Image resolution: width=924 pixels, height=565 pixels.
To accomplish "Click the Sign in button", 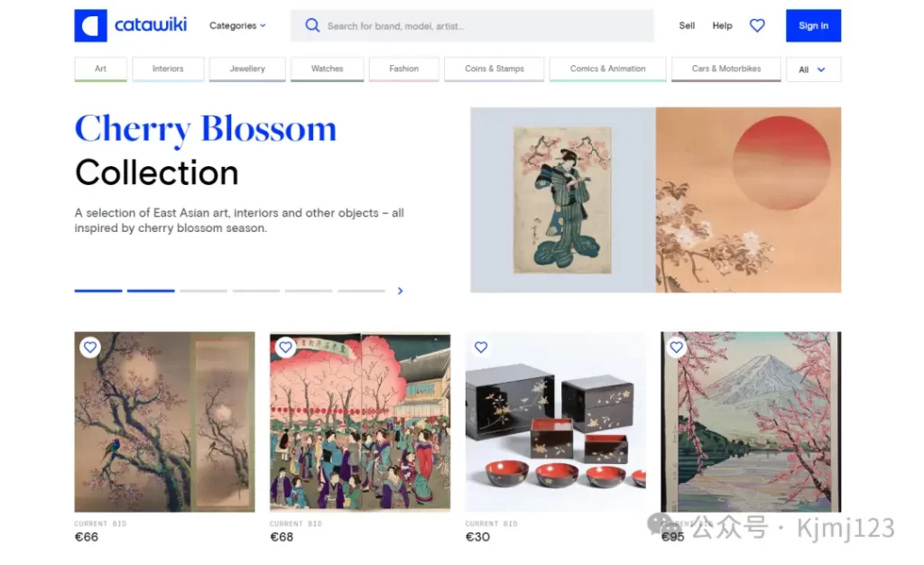I will pyautogui.click(x=813, y=25).
